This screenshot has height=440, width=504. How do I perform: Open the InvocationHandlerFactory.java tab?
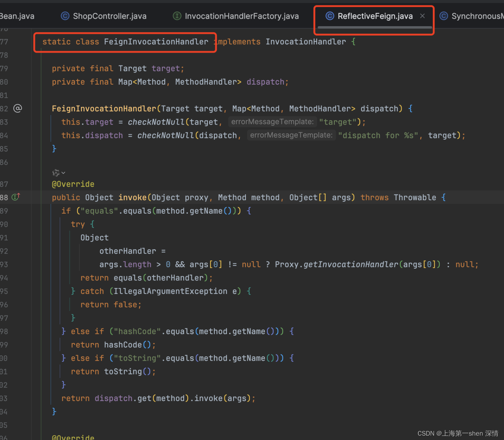click(242, 16)
